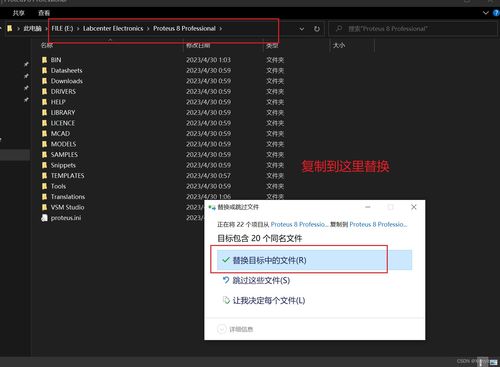Select the proteus.ini file icon

coord(44,218)
